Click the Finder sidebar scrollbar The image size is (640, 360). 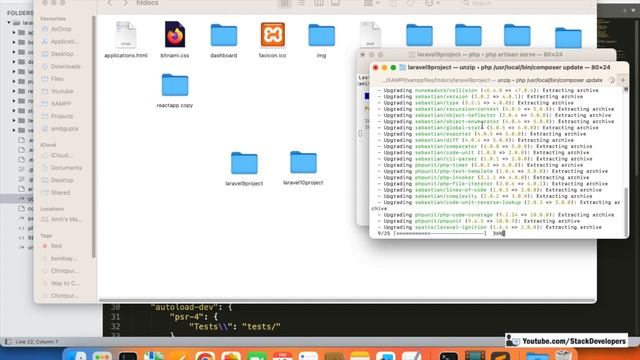pyautogui.click(x=93, y=137)
